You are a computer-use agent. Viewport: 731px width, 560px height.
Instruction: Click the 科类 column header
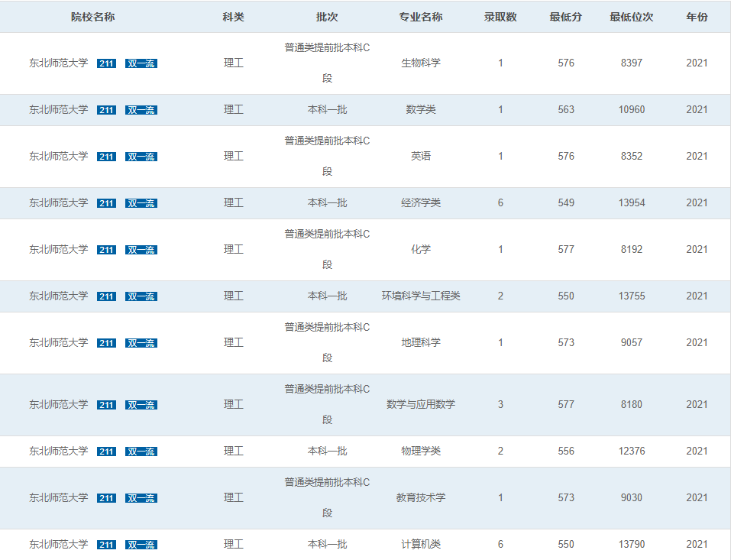point(234,18)
